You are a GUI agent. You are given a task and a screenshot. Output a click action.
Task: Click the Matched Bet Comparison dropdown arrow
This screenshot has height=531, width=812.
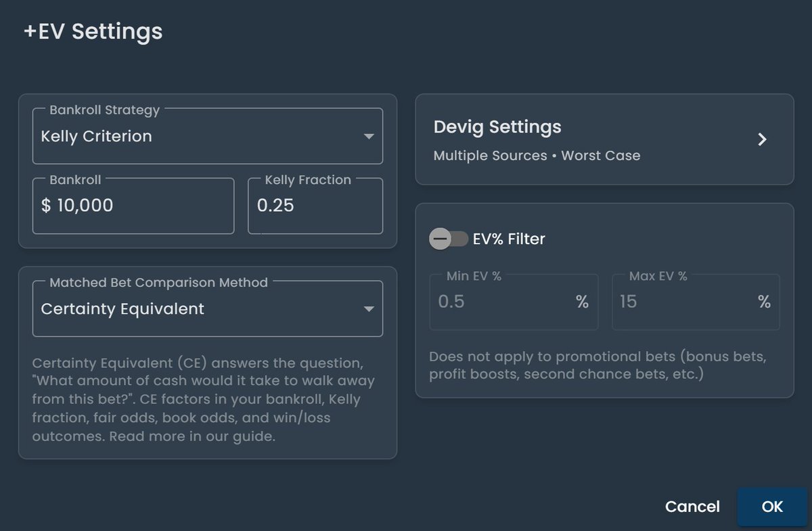tap(369, 309)
